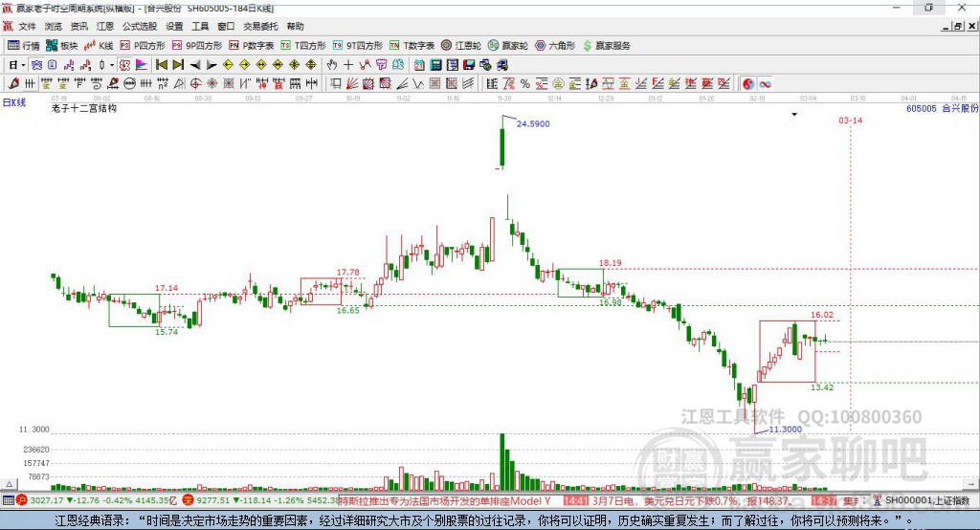Click 605005 合兴股份 stock label
This screenshot has height=530, width=980.
[x=942, y=108]
